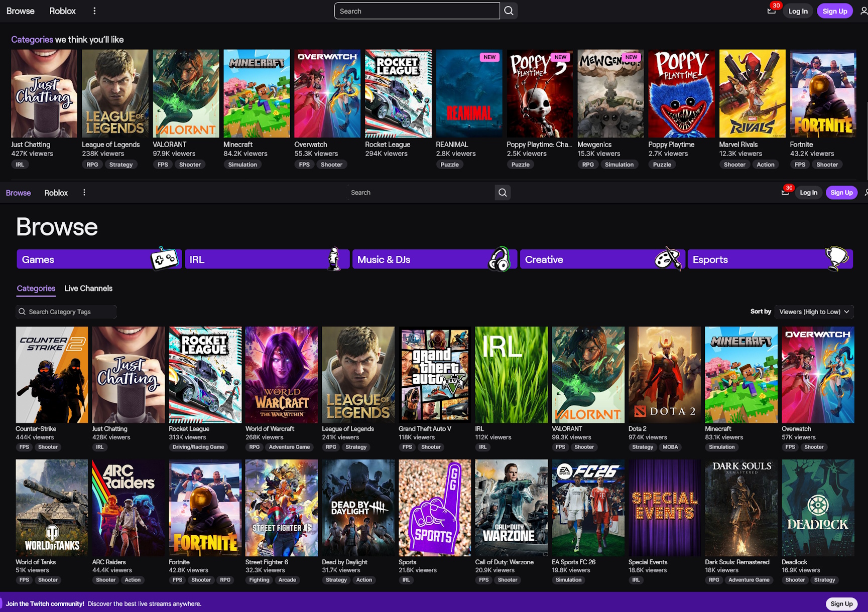Open notifications inbox in the lower header
The width and height of the screenshot is (868, 612).
coord(785,193)
